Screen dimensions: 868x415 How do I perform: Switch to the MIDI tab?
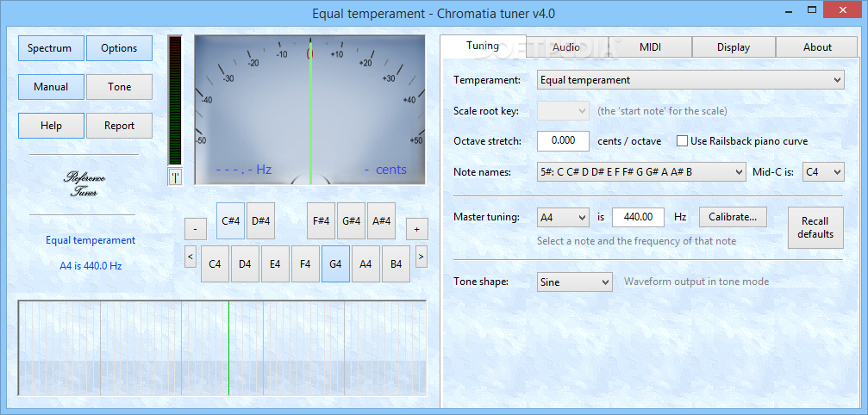pyautogui.click(x=651, y=47)
